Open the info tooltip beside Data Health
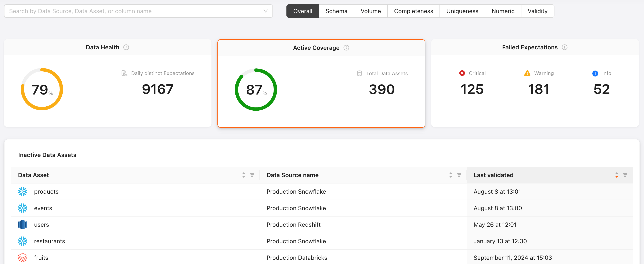Image resolution: width=644 pixels, height=264 pixels. (126, 47)
